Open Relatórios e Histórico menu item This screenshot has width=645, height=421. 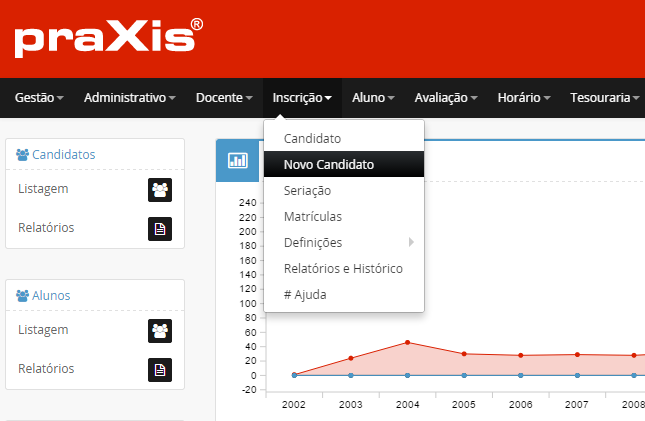click(342, 268)
